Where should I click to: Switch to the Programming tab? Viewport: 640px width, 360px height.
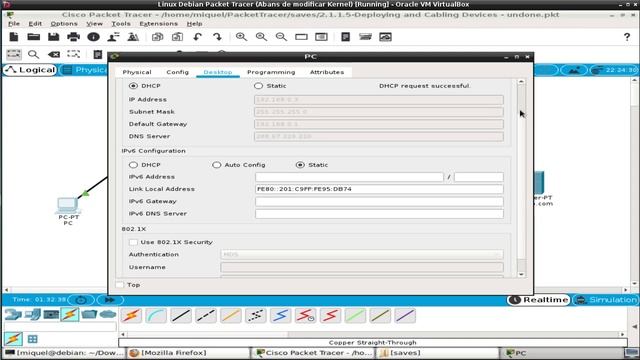(271, 72)
